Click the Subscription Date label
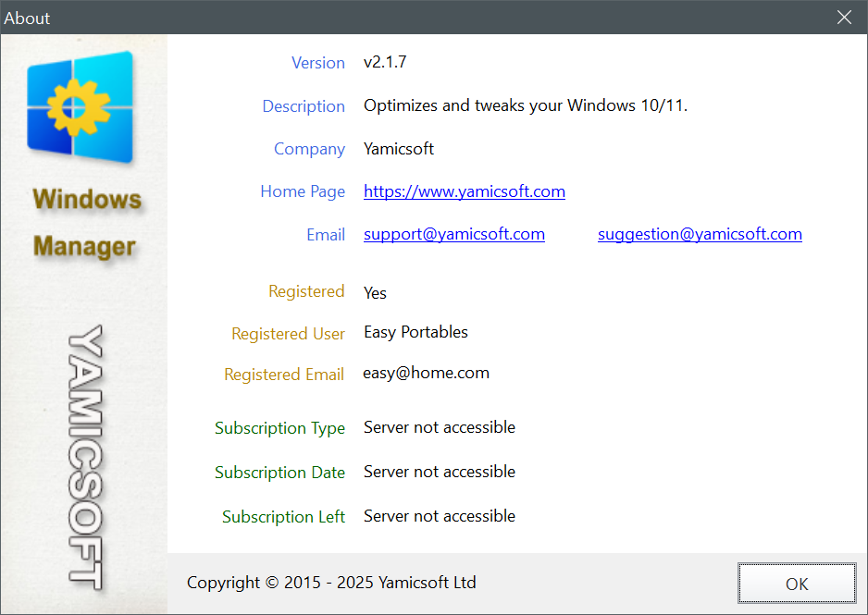868x615 pixels. 279,473
